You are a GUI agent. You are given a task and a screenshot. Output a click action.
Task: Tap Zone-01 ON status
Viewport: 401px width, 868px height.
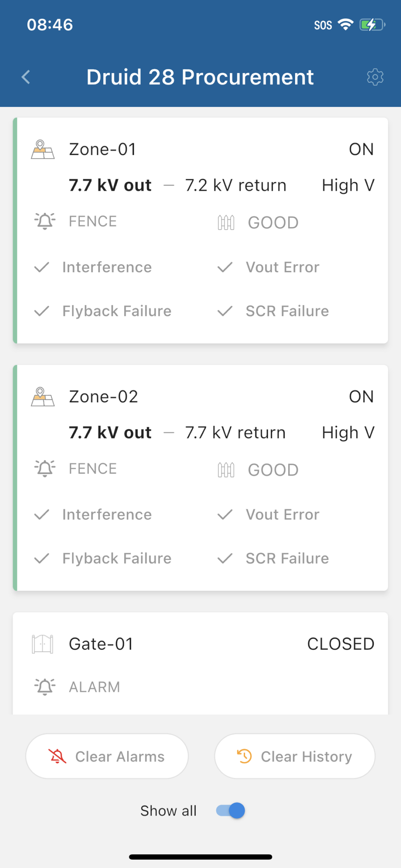pyautogui.click(x=361, y=149)
